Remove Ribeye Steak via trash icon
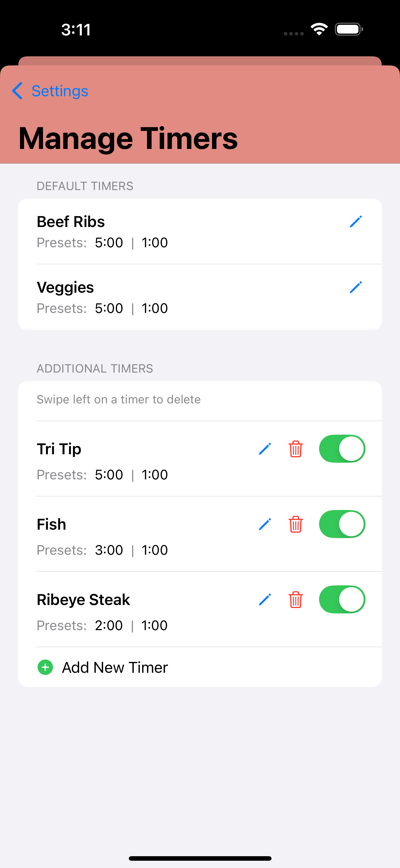400x868 pixels. (295, 600)
